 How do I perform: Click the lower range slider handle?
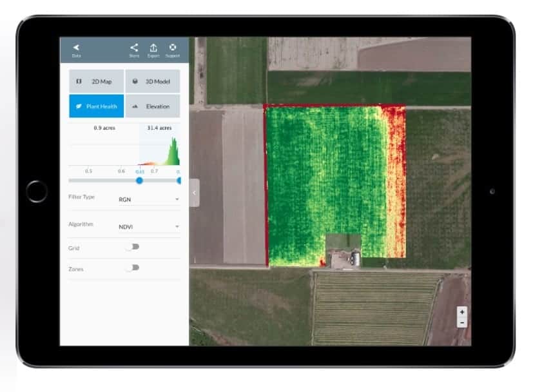click(139, 181)
